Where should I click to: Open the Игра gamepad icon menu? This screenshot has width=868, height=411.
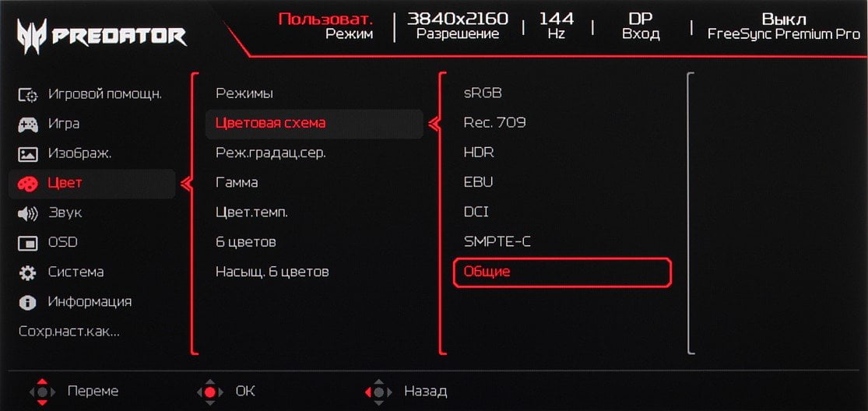coord(28,125)
